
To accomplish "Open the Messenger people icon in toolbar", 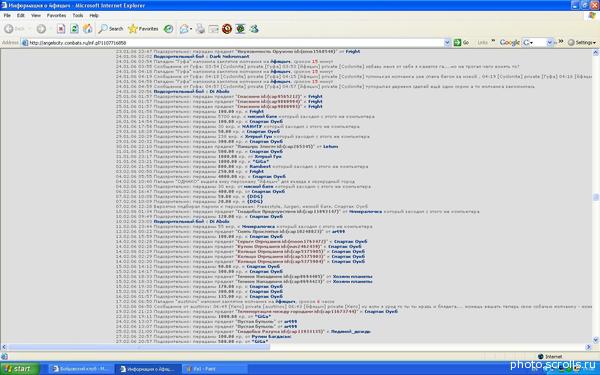I will (254, 29).
